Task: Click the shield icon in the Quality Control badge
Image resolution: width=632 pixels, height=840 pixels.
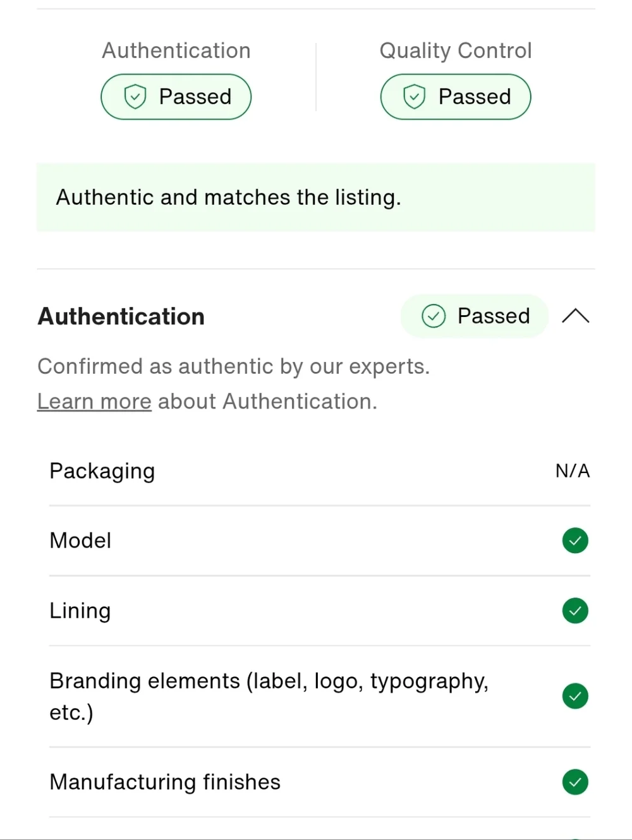Action: 415,97
